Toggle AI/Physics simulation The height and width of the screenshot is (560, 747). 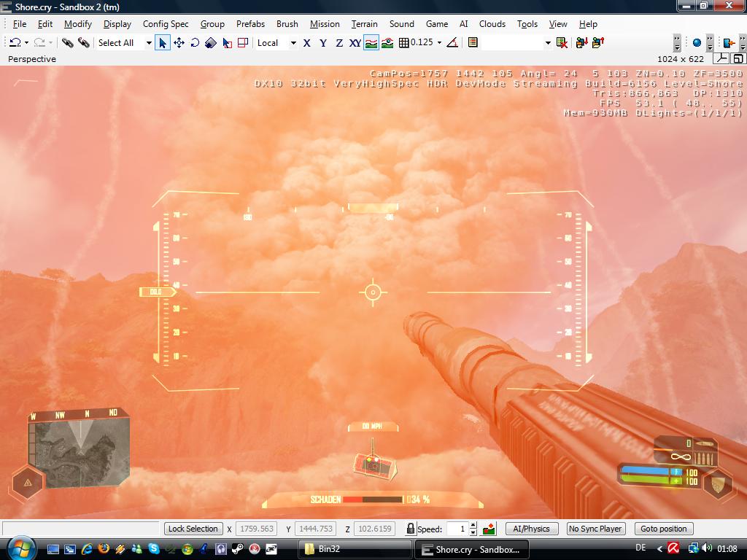[x=531, y=529]
